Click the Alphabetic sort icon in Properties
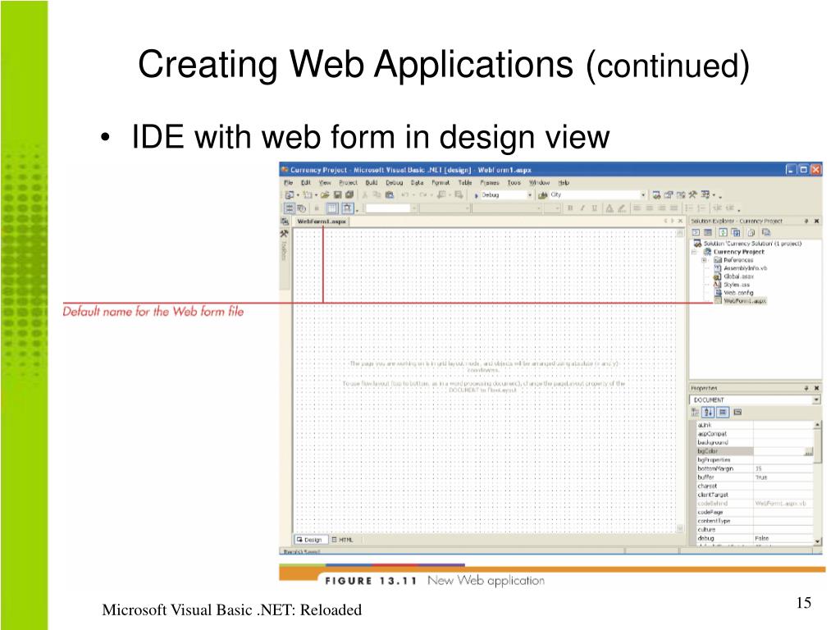Image resolution: width=840 pixels, height=630 pixels. coord(708,412)
